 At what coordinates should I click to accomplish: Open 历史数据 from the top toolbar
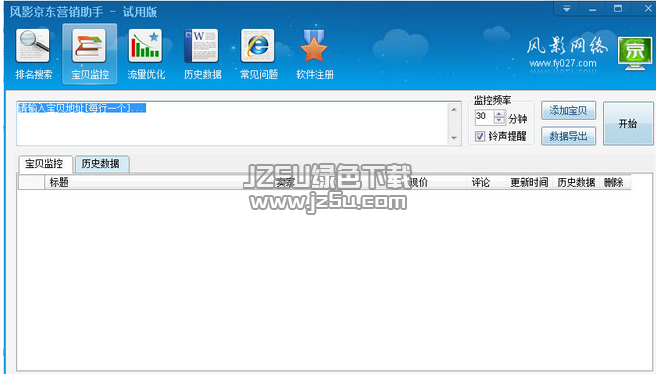click(x=202, y=54)
